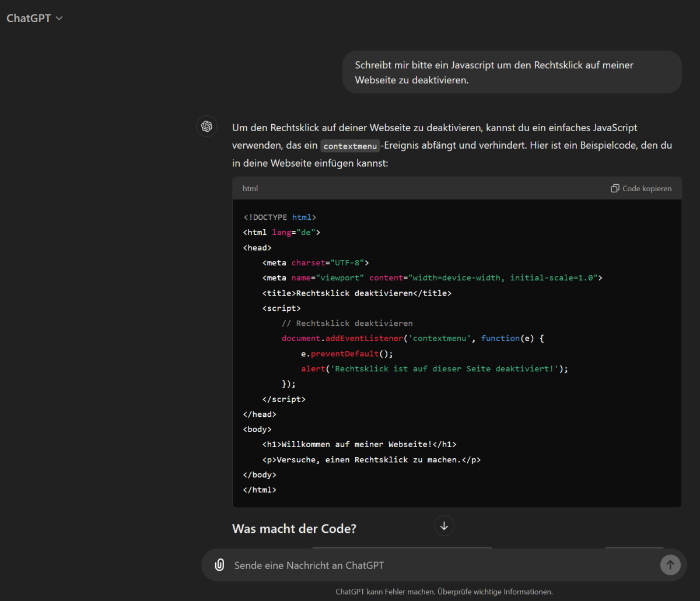700x601 pixels.
Task: Click the <title>Rechtsklick deaktivieren</title> line
Action: (356, 293)
